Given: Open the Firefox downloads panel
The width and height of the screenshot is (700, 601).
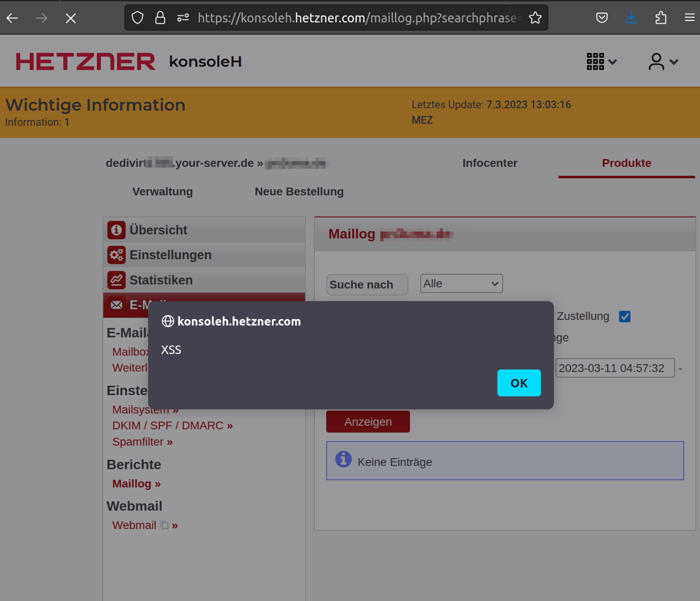Looking at the screenshot, I should click(x=631, y=18).
